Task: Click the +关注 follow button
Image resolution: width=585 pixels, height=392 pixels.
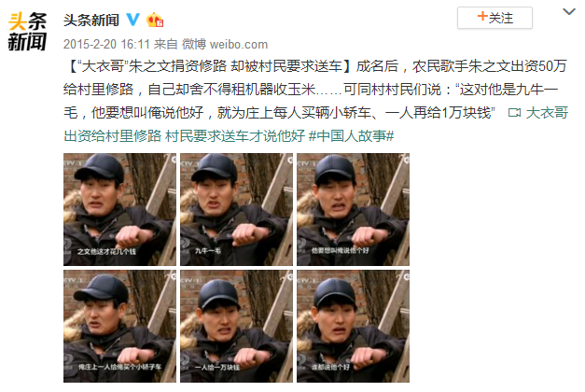Action: coord(494,18)
